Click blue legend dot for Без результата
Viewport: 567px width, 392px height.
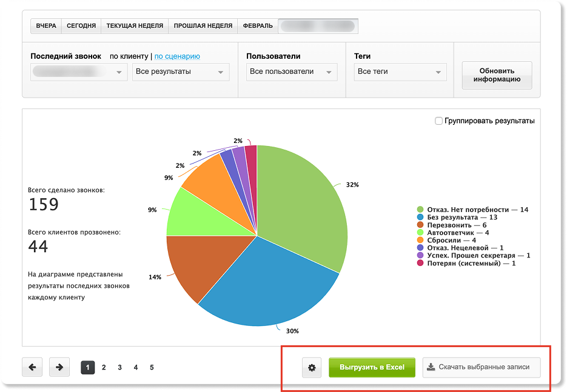tap(420, 217)
